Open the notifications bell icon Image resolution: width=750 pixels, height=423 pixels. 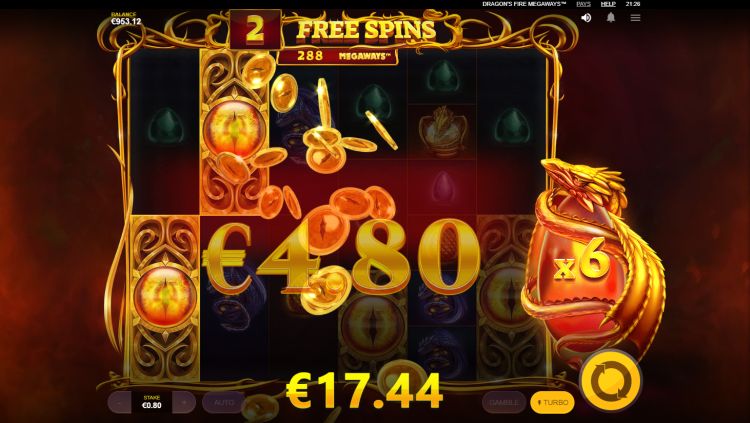611,18
